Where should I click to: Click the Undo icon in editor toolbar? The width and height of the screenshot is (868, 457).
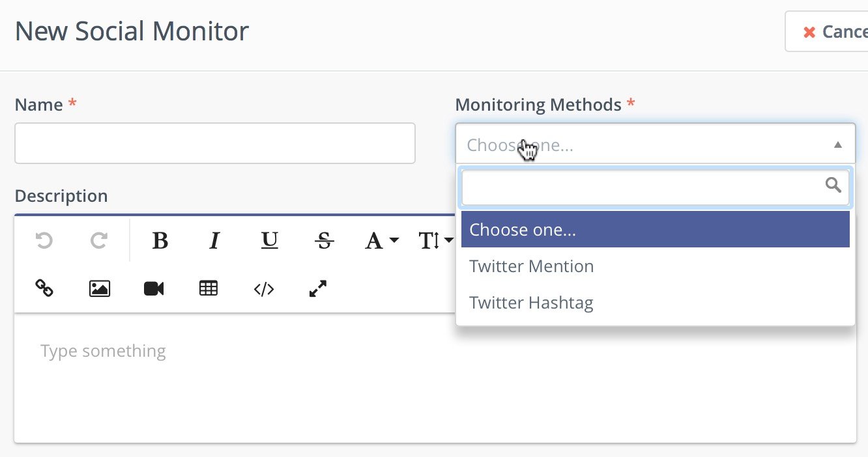point(44,242)
